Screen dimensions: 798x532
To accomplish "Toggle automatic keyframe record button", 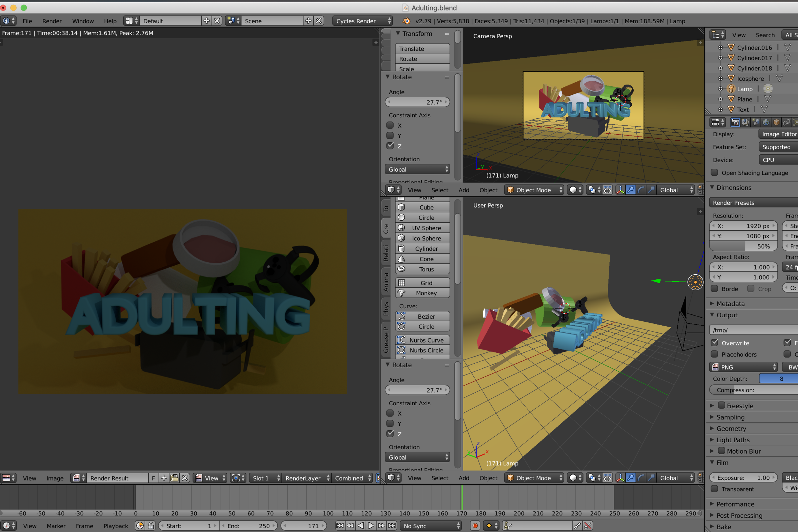I will 475,526.
